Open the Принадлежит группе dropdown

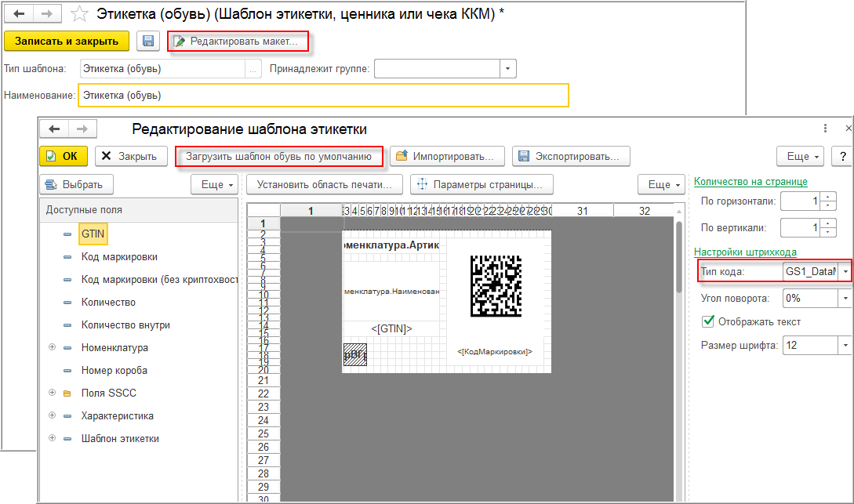coord(507,69)
